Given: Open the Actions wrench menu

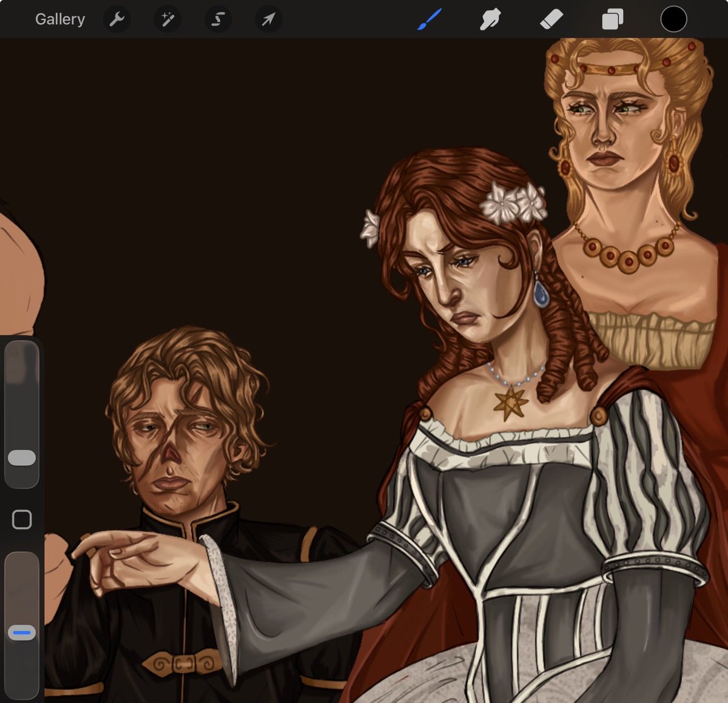Looking at the screenshot, I should pyautogui.click(x=117, y=19).
